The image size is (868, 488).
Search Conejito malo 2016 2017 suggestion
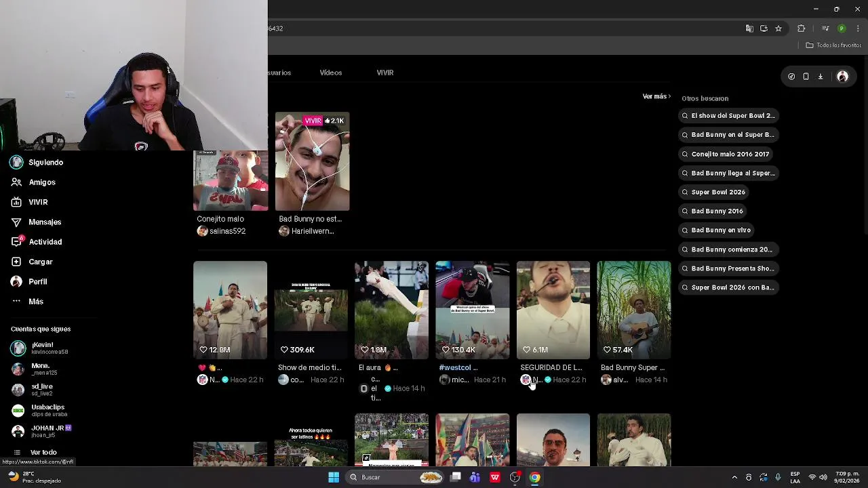click(x=726, y=154)
